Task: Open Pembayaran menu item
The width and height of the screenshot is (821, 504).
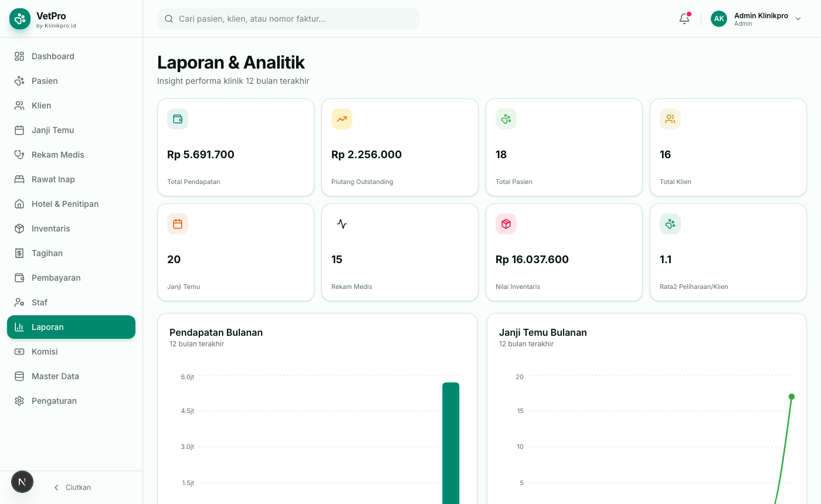Action: [x=71, y=278]
